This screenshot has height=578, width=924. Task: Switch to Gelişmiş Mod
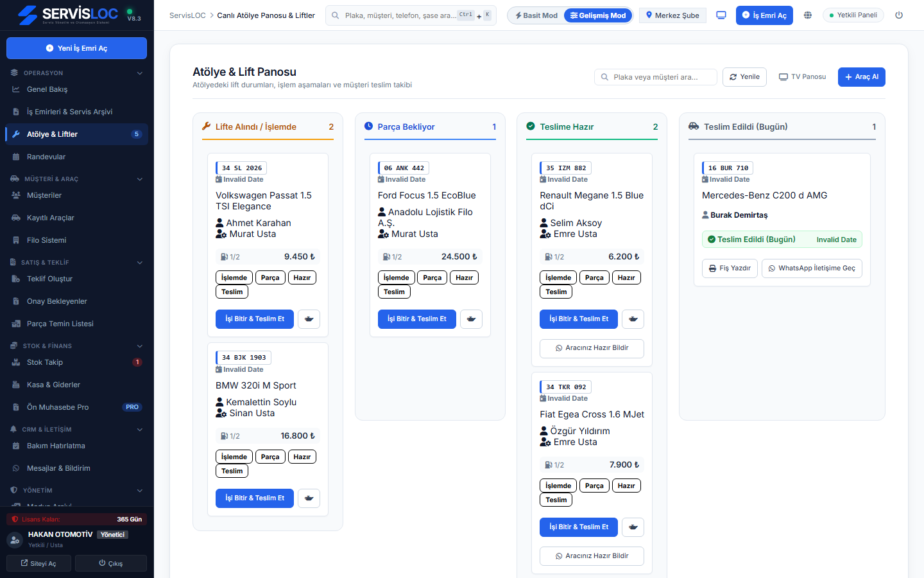pos(598,15)
